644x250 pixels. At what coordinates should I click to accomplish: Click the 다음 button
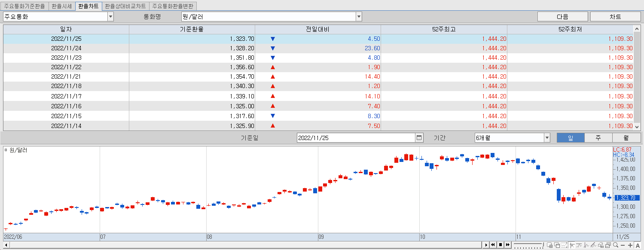pos(562,17)
